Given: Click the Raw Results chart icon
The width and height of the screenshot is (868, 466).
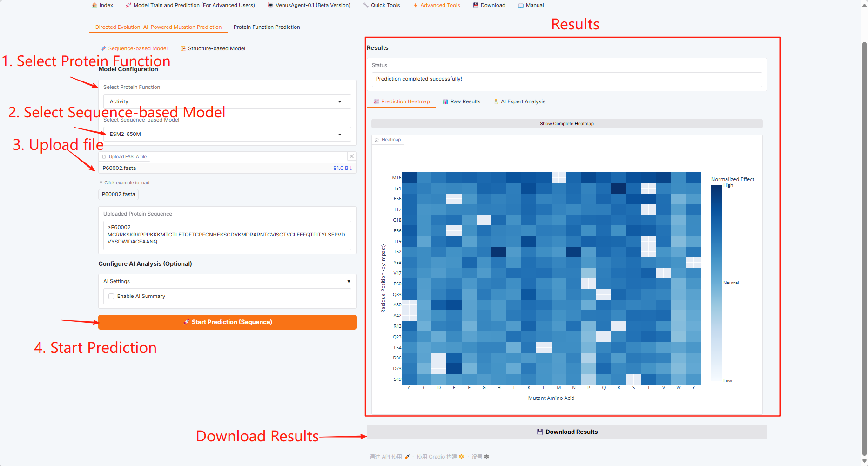Looking at the screenshot, I should pos(445,101).
